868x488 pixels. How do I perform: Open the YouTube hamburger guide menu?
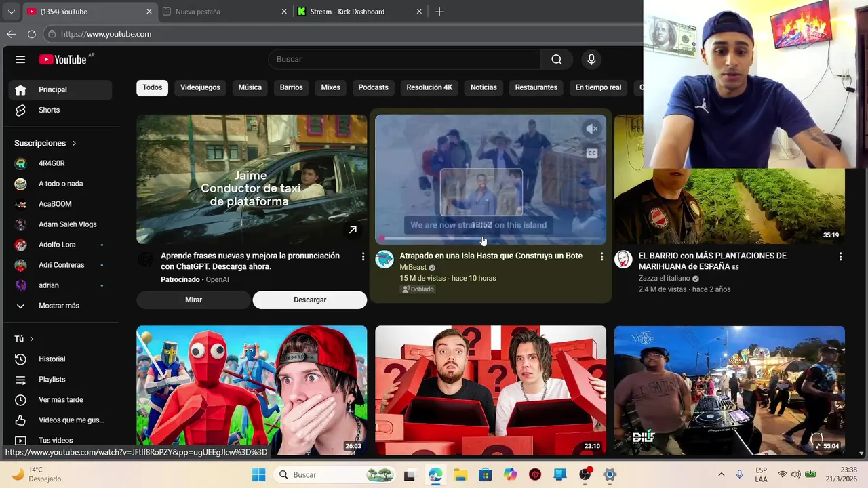tap(20, 60)
